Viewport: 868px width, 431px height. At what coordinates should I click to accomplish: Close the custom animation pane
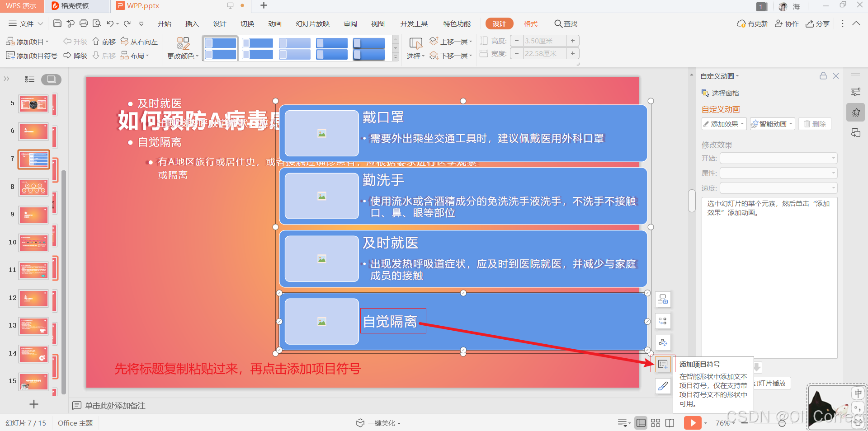coord(836,76)
